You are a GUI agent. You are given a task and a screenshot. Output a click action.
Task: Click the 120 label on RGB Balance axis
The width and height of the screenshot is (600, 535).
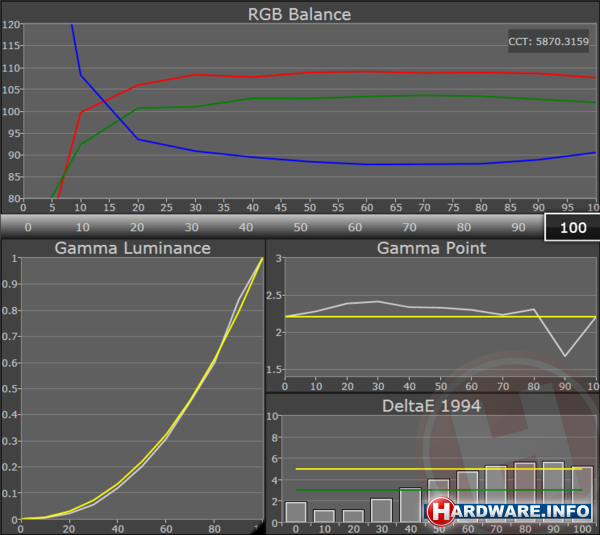point(11,24)
